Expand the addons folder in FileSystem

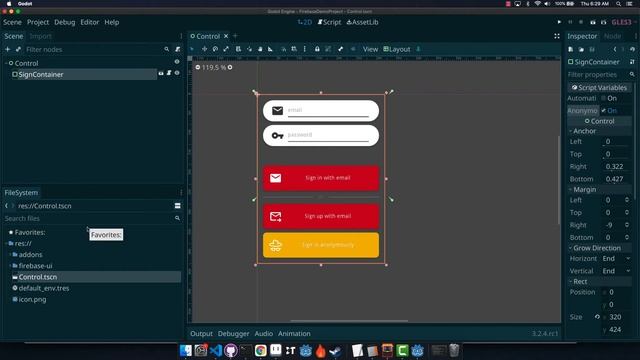[10, 254]
